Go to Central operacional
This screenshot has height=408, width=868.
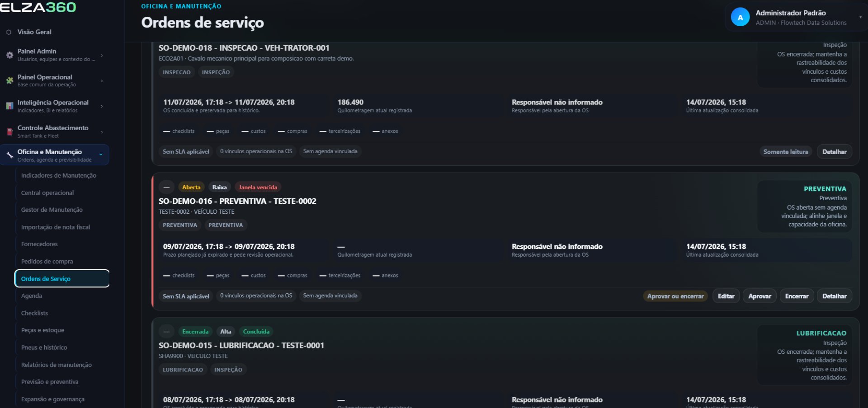point(47,192)
